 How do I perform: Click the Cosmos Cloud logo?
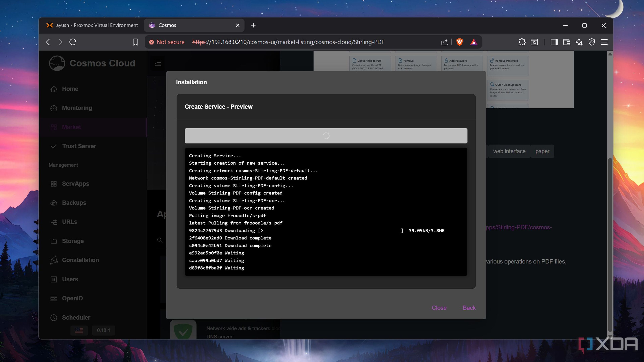(92, 63)
